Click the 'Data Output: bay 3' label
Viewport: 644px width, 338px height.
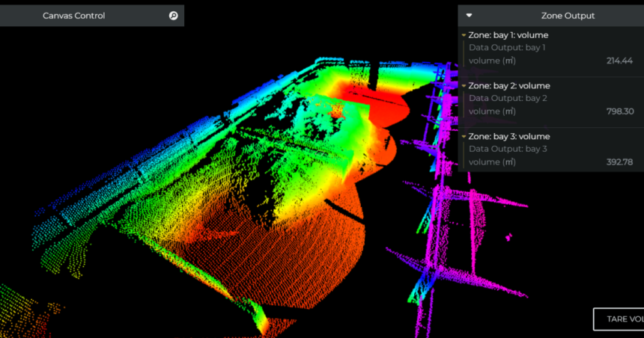tap(508, 149)
